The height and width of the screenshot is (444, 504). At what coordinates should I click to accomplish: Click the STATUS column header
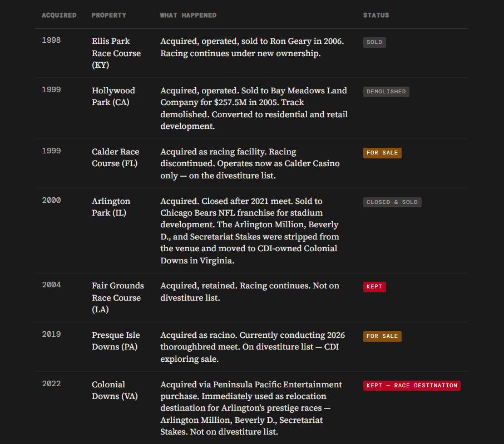point(375,15)
